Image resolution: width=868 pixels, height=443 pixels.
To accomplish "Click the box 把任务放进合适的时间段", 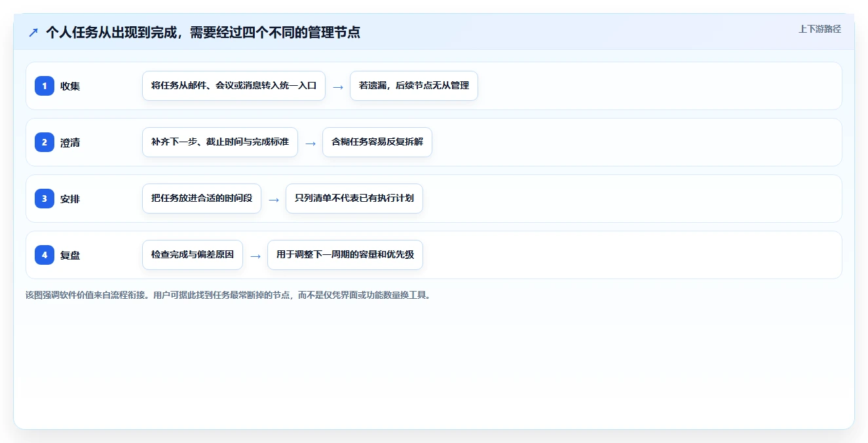I will coord(202,199).
